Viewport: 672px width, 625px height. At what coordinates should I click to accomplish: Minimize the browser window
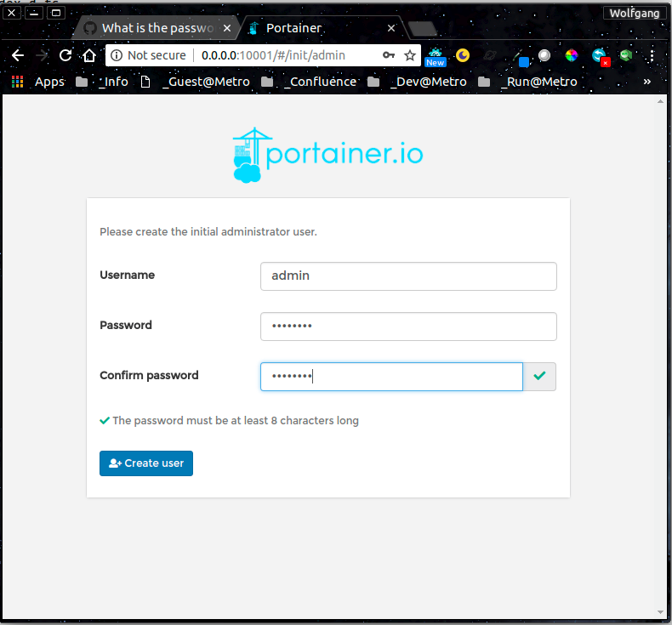[34, 13]
